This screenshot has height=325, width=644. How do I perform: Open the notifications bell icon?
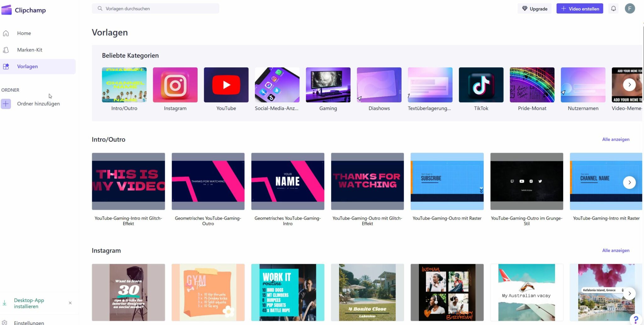point(613,9)
